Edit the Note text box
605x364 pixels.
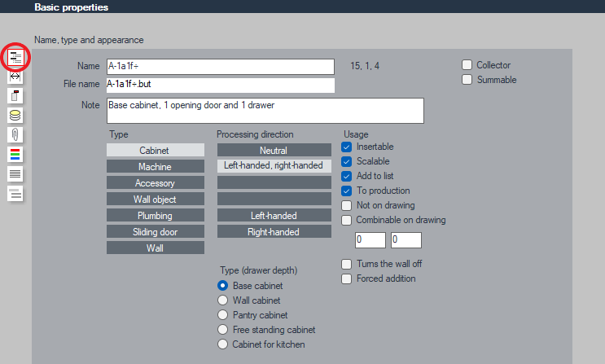coord(265,111)
